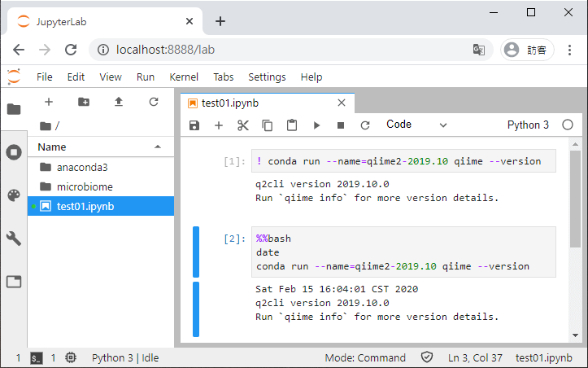588x368 pixels.
Task: Paste cell from clipboard
Action: (292, 125)
